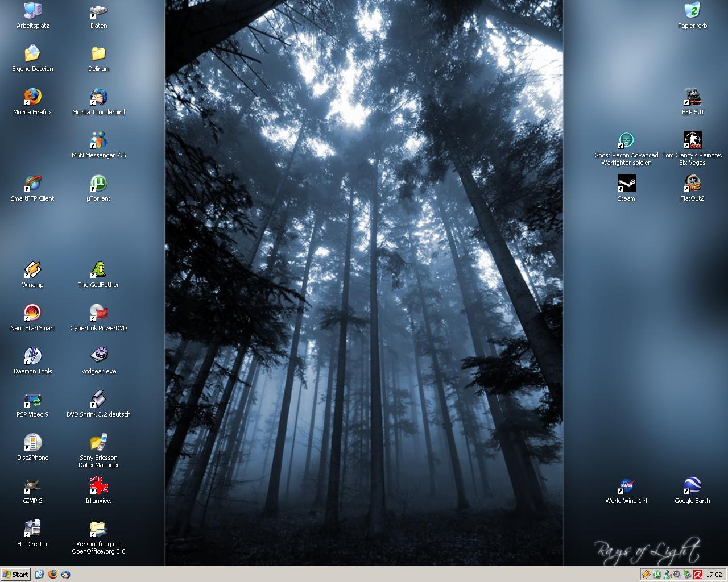Click the MSN Messenger 7.5 shortcut

click(x=98, y=141)
